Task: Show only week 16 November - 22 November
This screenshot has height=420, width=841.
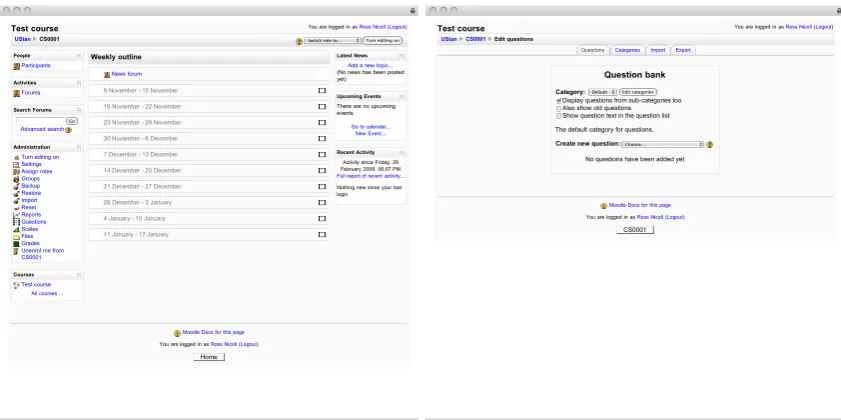Action: pyautogui.click(x=322, y=107)
